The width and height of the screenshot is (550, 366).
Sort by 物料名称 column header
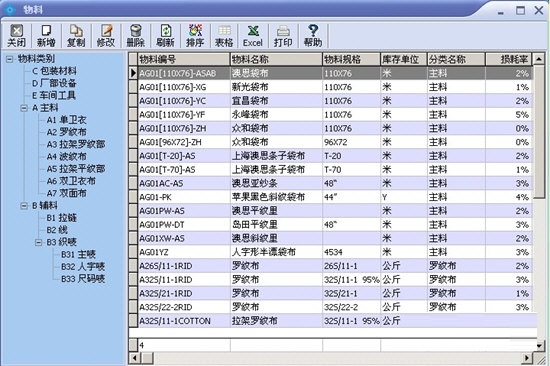click(x=276, y=60)
